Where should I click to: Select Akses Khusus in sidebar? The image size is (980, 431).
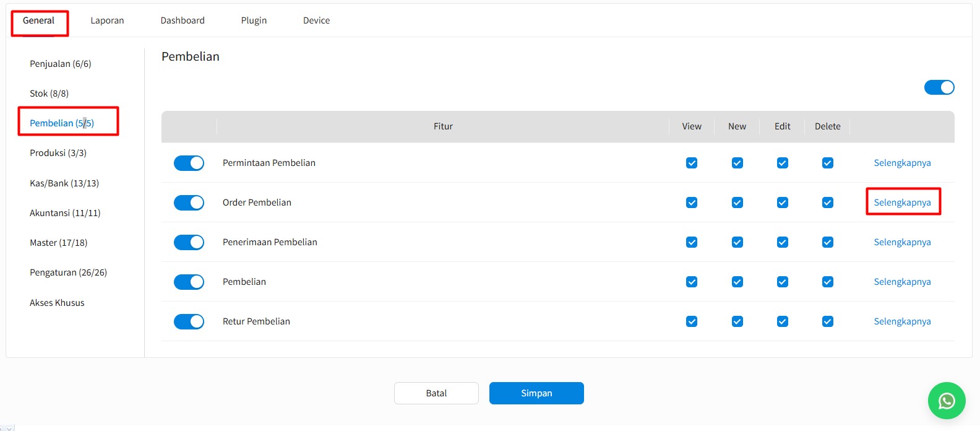(x=57, y=303)
